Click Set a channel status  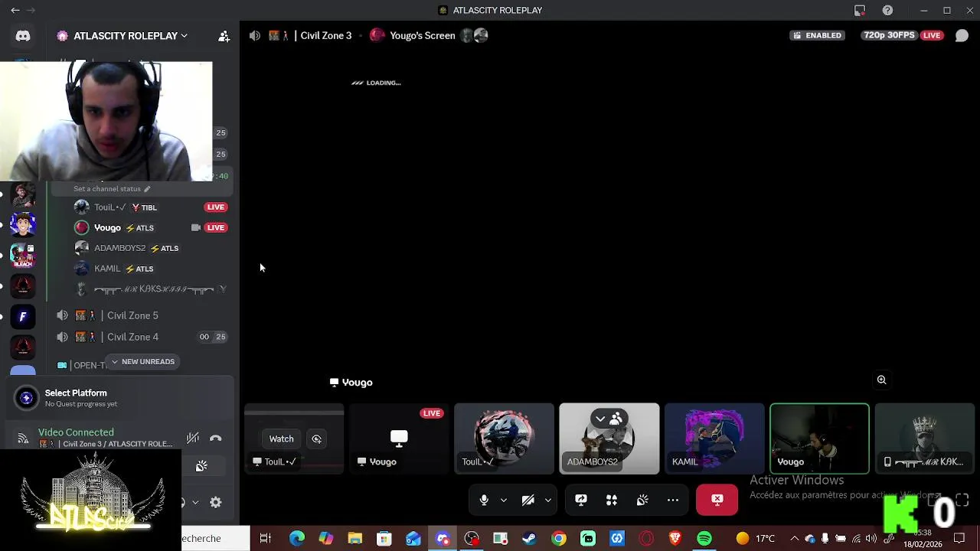(112, 189)
